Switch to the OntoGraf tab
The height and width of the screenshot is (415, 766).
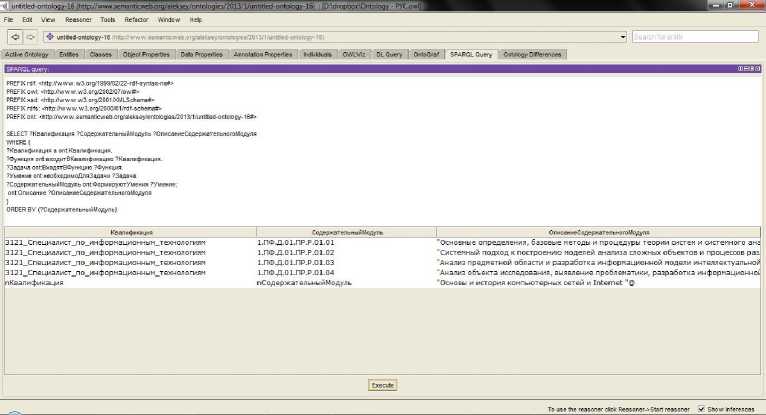426,55
